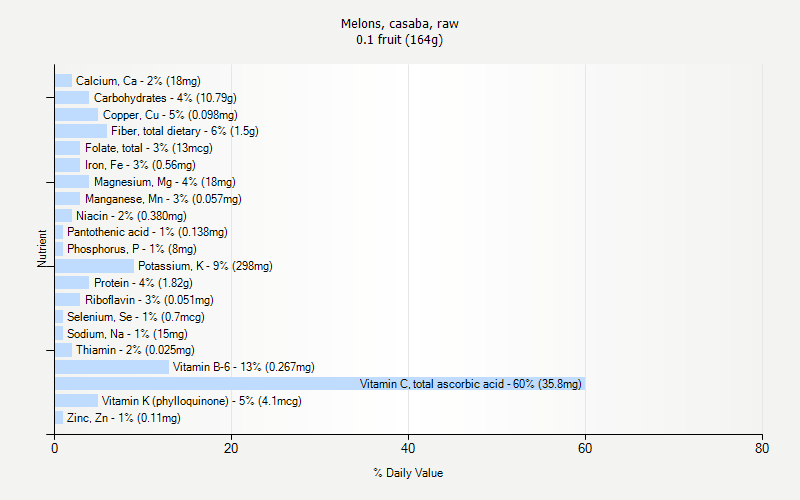Select the Vitamin K (phylloquinone) bar
Viewport: 800px width, 500px height.
[77, 401]
